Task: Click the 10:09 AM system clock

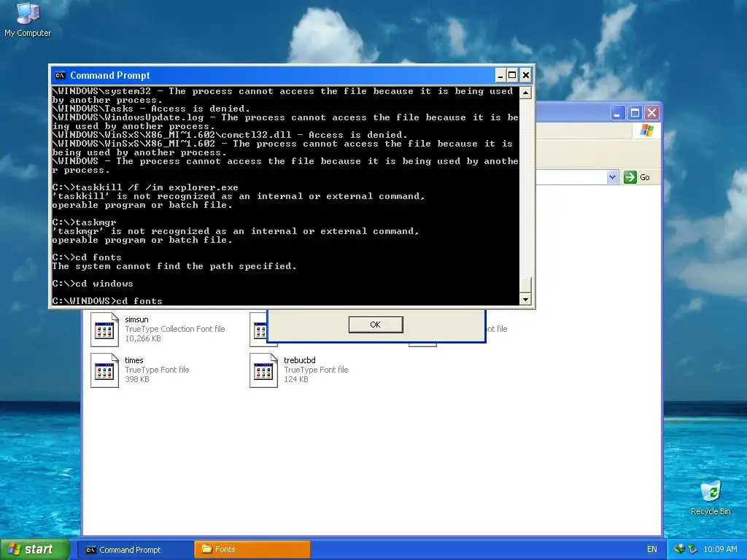Action: 720,550
